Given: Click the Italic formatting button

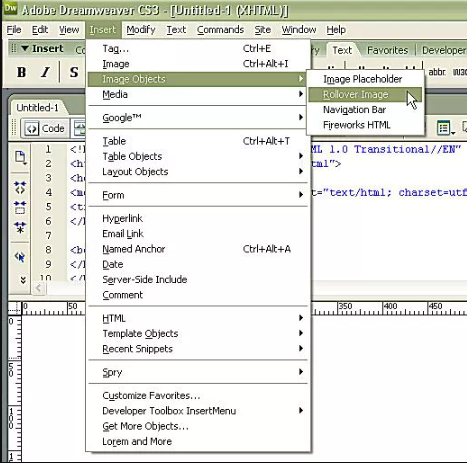Looking at the screenshot, I should [x=46, y=72].
